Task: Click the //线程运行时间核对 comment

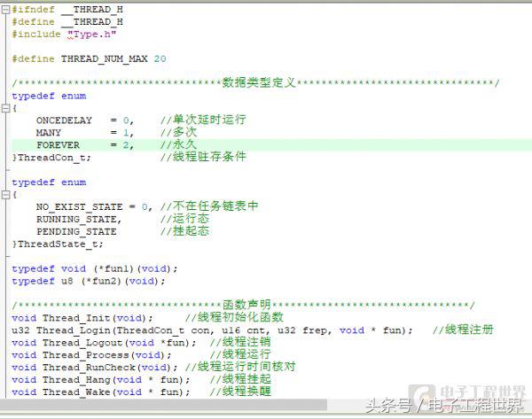Action: coord(240,367)
